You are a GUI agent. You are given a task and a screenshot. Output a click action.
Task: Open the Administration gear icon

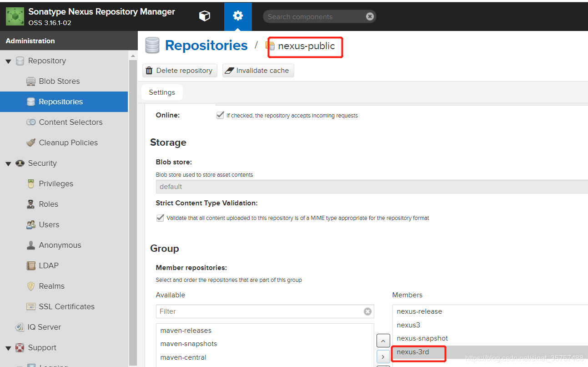tap(238, 16)
